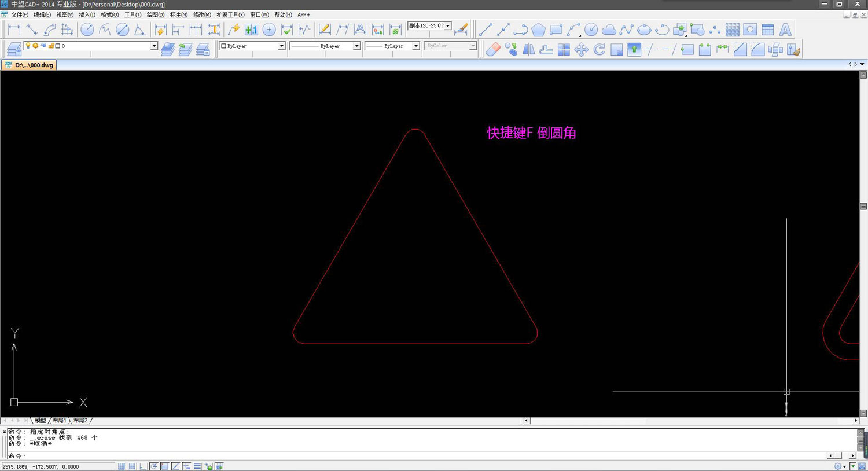Select the Revision Cloud tool
This screenshot has height=471, width=868.
point(609,30)
